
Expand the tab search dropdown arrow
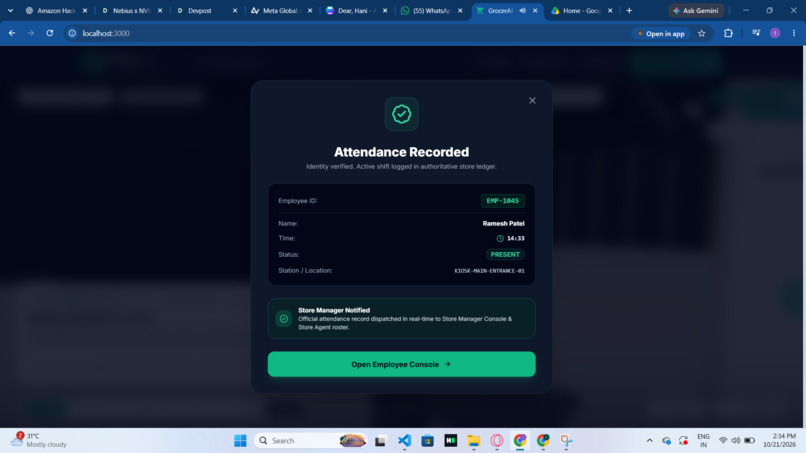(x=10, y=10)
